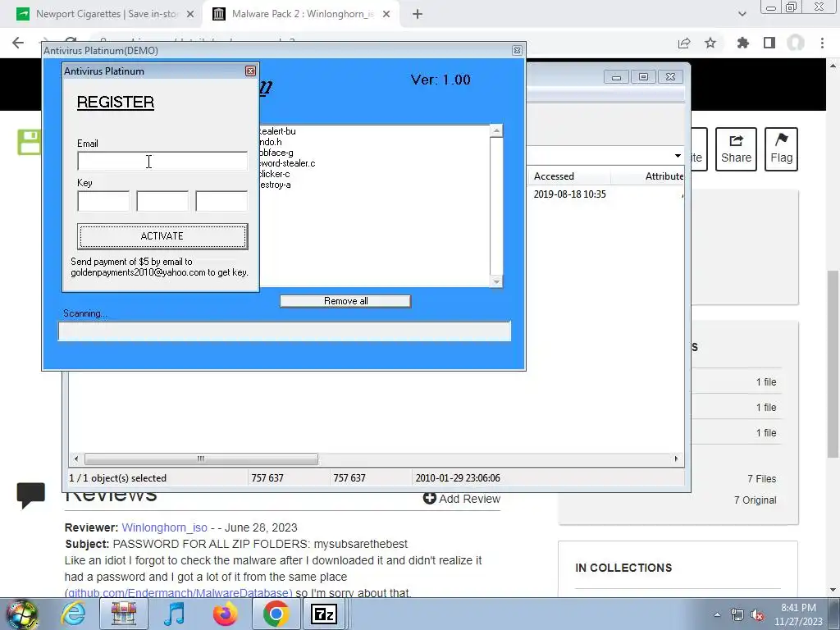The width and height of the screenshot is (840, 630).
Task: Click the muted volume tray icon
Action: [757, 614]
